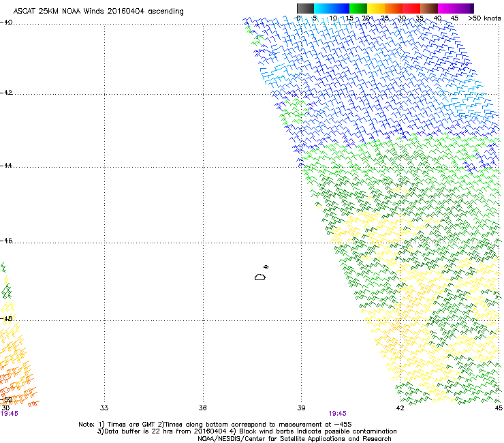Click the small island outline above the larger island
This screenshot has height=443, width=504.
266,266
